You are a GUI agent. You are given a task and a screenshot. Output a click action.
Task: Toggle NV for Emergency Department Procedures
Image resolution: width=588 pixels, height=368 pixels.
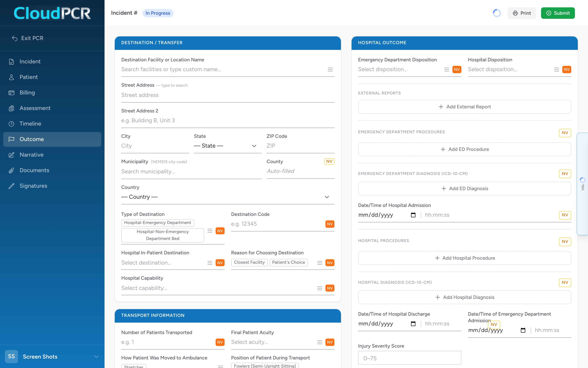click(x=565, y=133)
